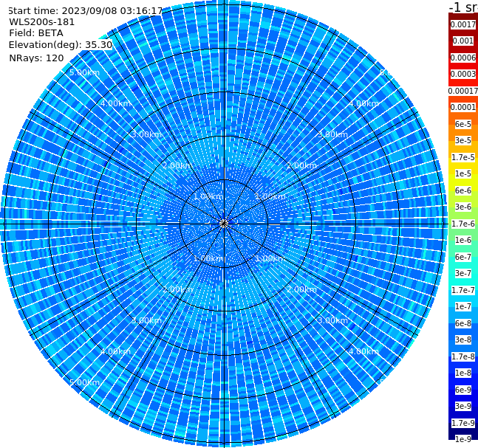Click the '1.7e-6' colorbar label

tap(463, 224)
